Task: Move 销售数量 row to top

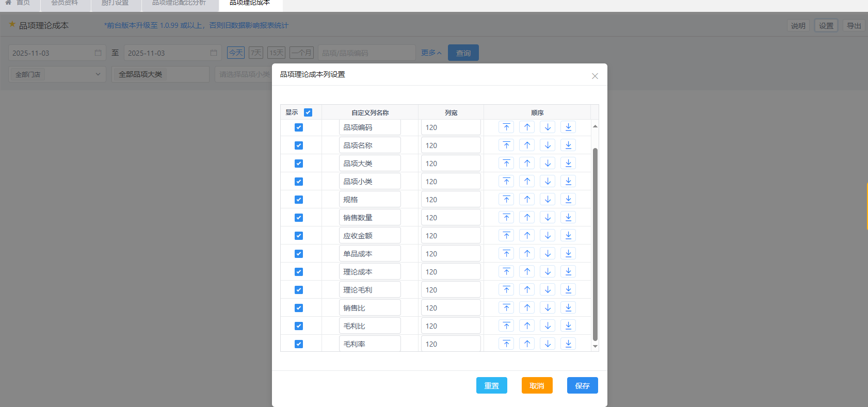Action: (506, 218)
